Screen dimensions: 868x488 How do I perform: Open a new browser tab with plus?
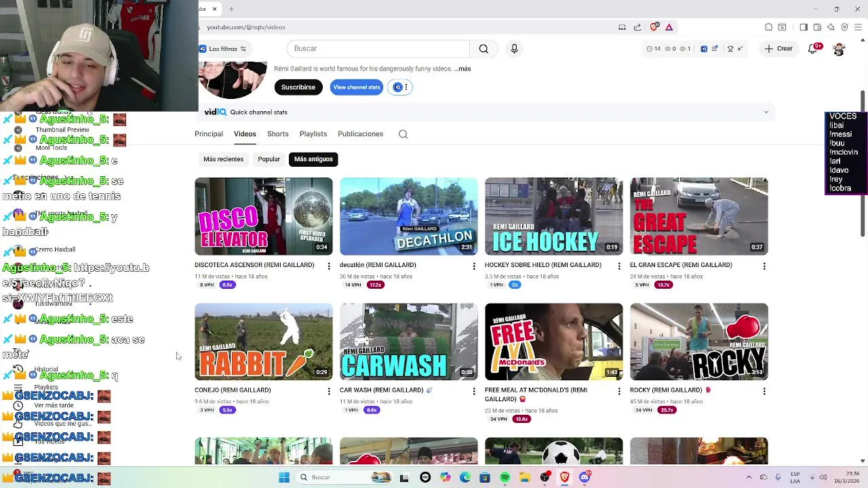(231, 9)
